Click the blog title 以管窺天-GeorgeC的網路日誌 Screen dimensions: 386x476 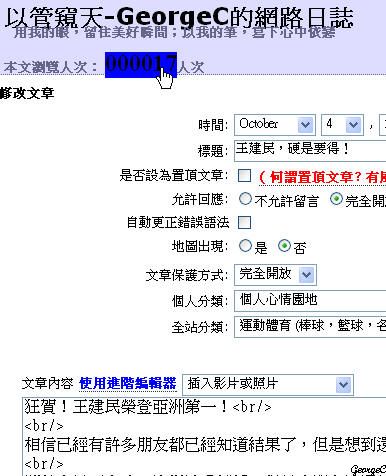pyautogui.click(x=179, y=17)
